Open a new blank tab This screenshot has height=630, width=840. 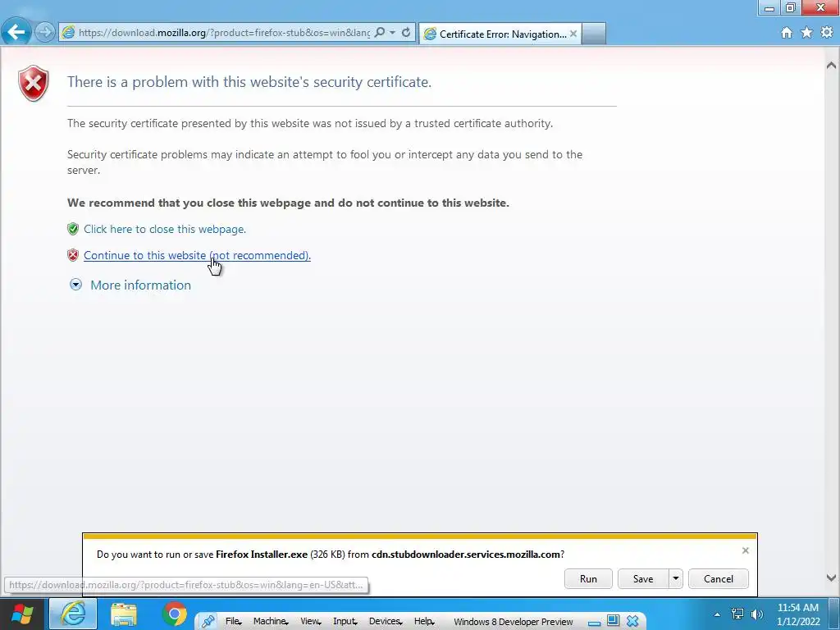coord(594,34)
